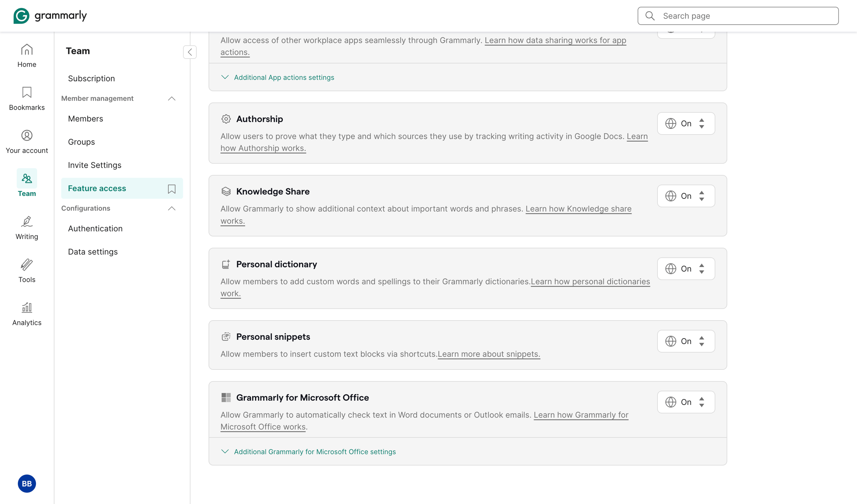Click Grammarly for Microsoft Office title
857x504 pixels.
pyautogui.click(x=302, y=397)
